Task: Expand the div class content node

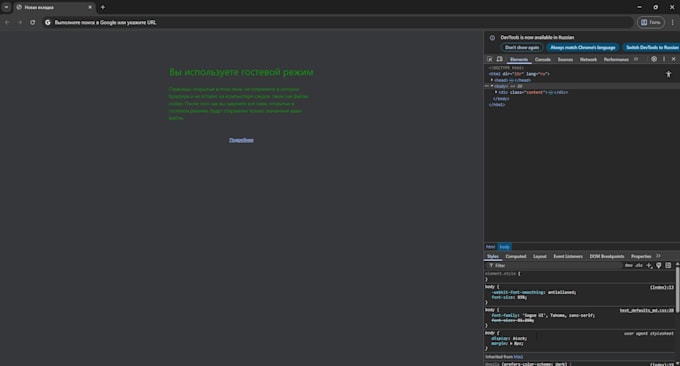Action: coord(496,92)
